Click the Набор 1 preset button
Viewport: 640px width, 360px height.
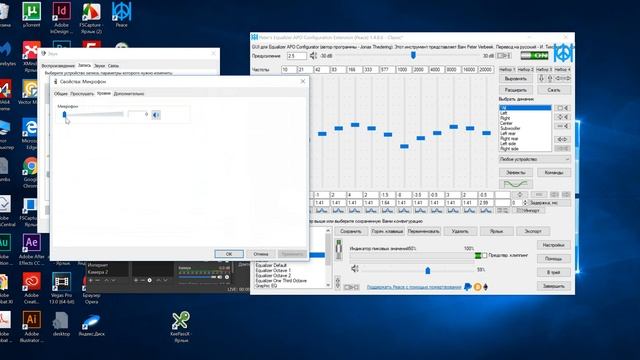coord(507,69)
